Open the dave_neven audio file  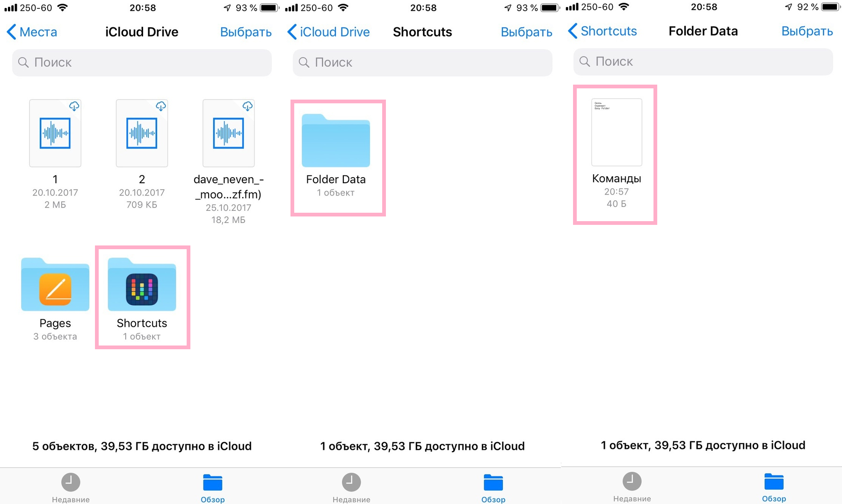228,134
